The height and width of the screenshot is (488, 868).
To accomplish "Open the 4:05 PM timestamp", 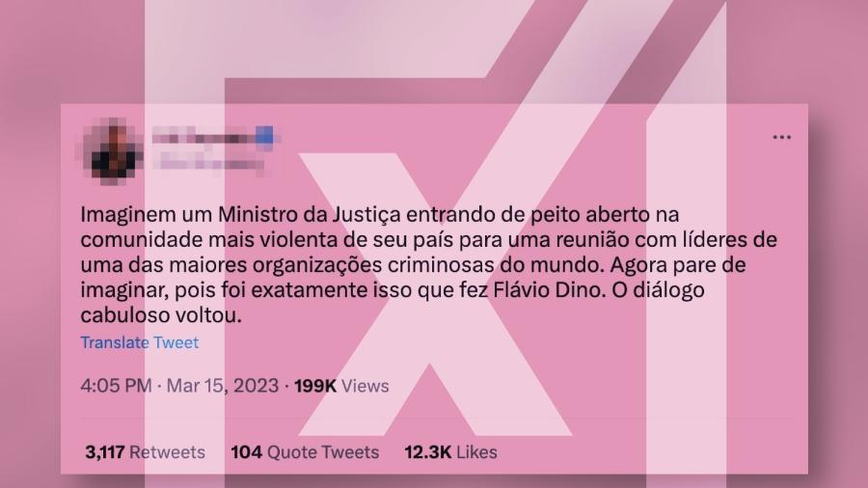I will tap(116, 386).
